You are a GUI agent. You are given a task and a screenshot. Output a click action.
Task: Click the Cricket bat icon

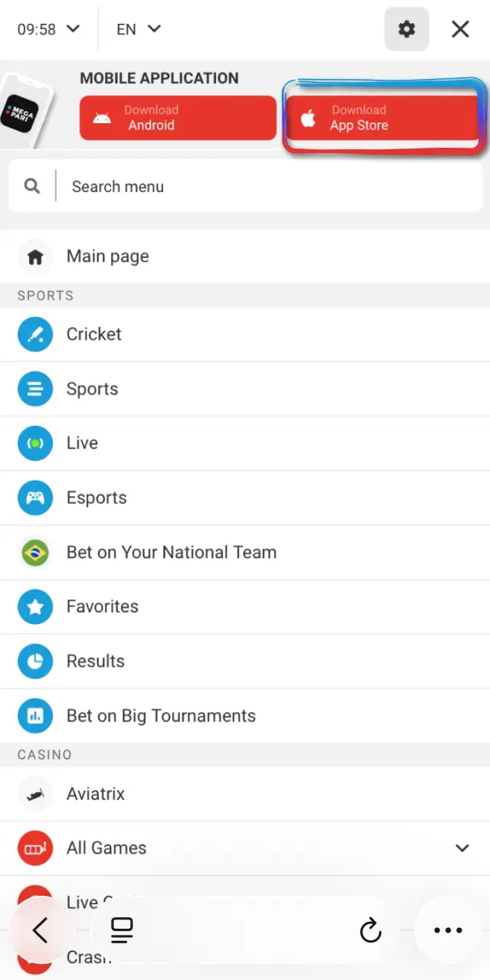(x=35, y=335)
